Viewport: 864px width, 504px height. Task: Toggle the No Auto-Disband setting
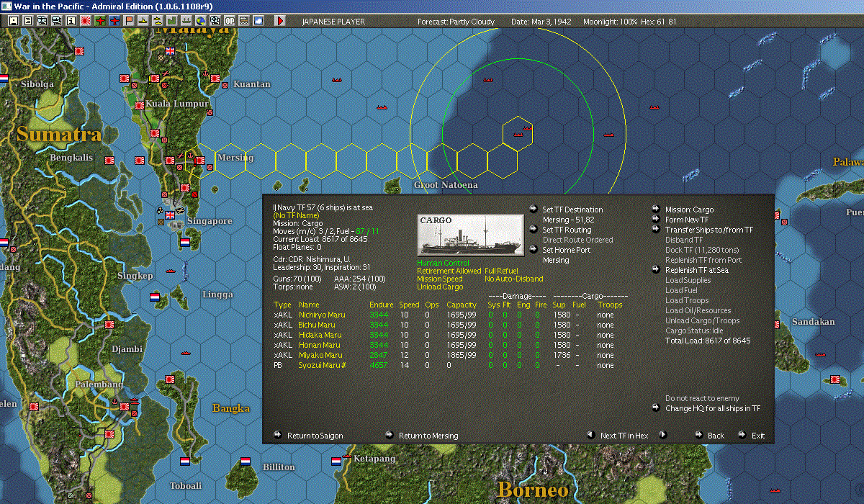click(514, 279)
